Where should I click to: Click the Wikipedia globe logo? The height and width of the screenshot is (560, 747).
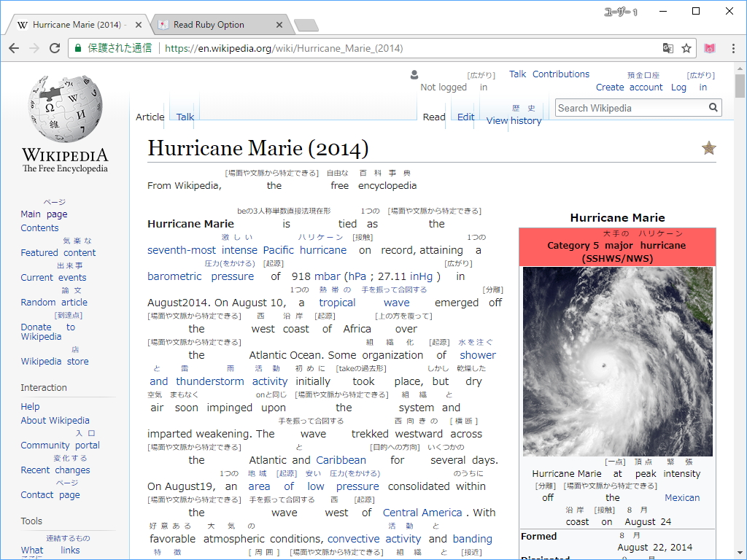[x=65, y=109]
